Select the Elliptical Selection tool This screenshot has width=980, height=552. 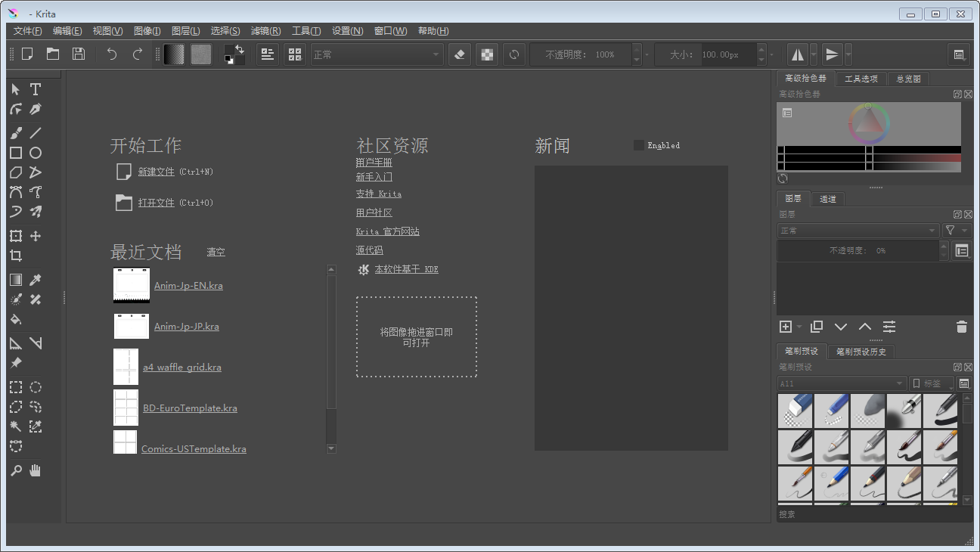(36, 387)
